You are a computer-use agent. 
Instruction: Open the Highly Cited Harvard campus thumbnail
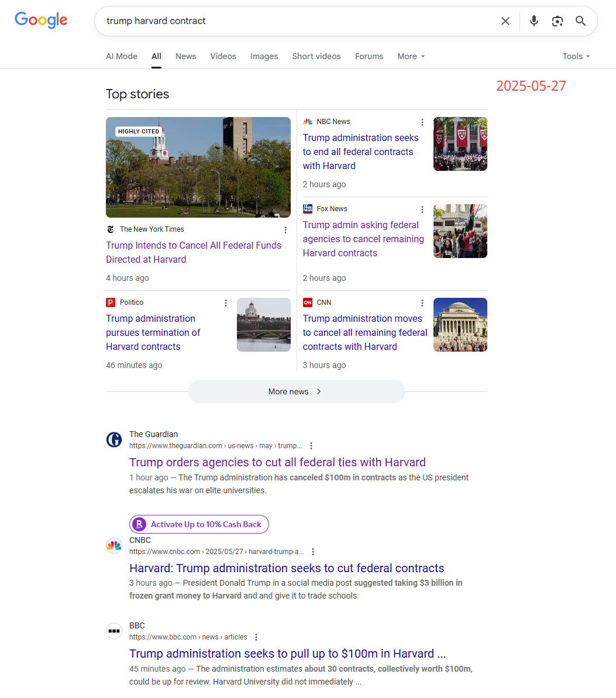(198, 167)
